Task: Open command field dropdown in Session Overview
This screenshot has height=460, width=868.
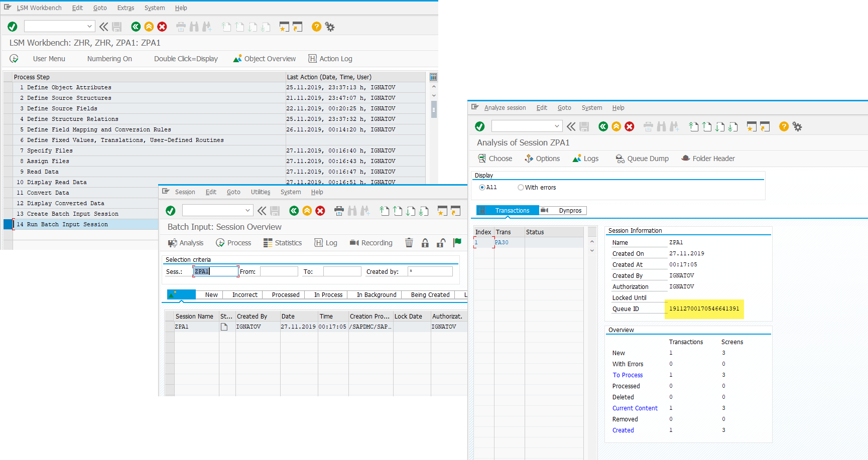Action: click(247, 211)
